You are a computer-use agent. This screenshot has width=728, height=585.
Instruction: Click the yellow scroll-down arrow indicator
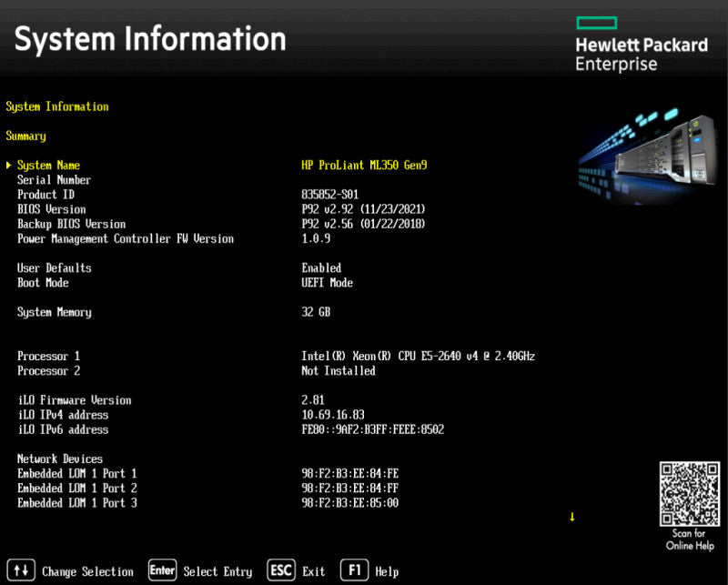tap(572, 517)
